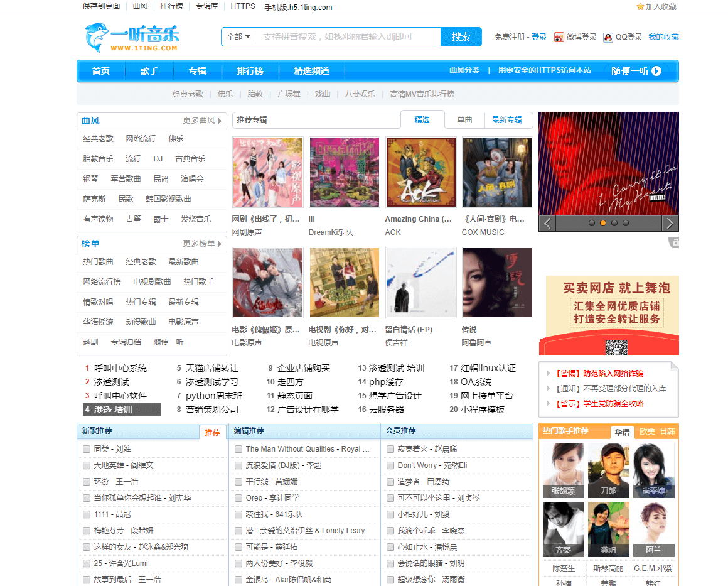Select the checkbox for 寂寞着火 - 赵晨唏
The width and height of the screenshot is (728, 586).
(x=390, y=449)
